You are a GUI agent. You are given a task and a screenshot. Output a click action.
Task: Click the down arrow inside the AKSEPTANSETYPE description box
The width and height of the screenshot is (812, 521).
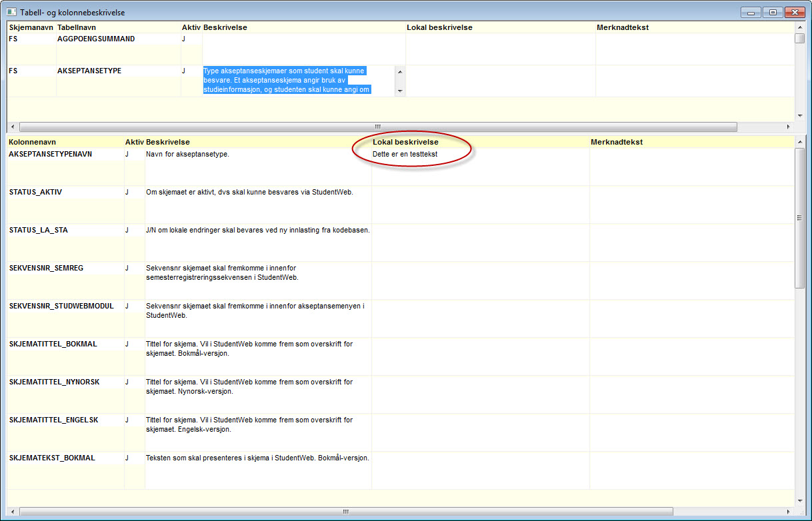[400, 91]
